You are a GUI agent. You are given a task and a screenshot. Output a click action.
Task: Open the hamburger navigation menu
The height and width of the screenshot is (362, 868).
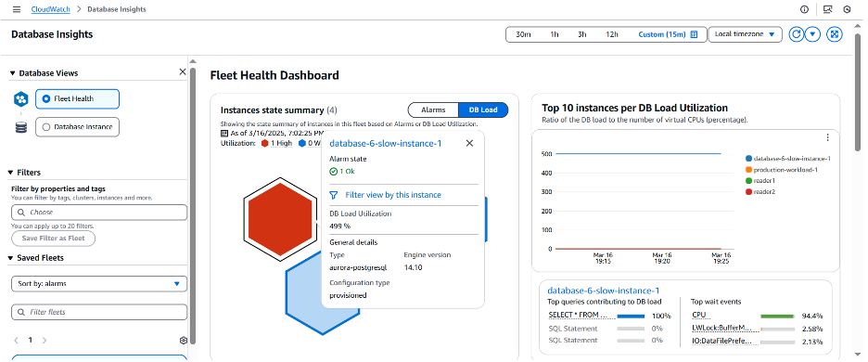coord(18,9)
